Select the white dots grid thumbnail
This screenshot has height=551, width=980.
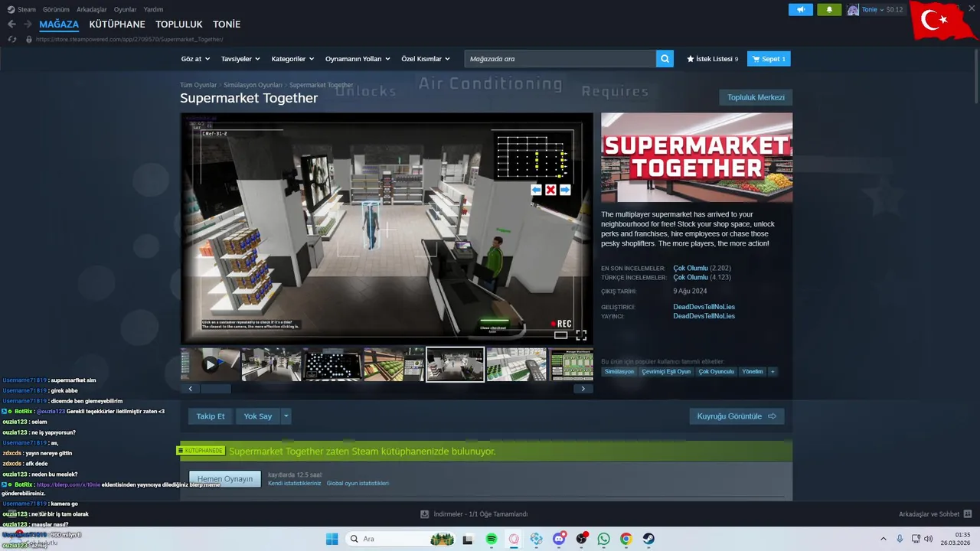[332, 364]
